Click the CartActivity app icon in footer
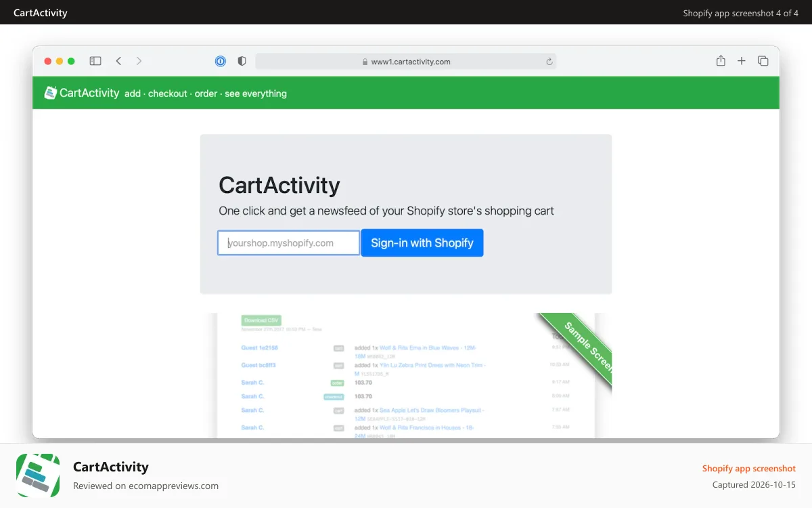This screenshot has width=812, height=508. [38, 475]
